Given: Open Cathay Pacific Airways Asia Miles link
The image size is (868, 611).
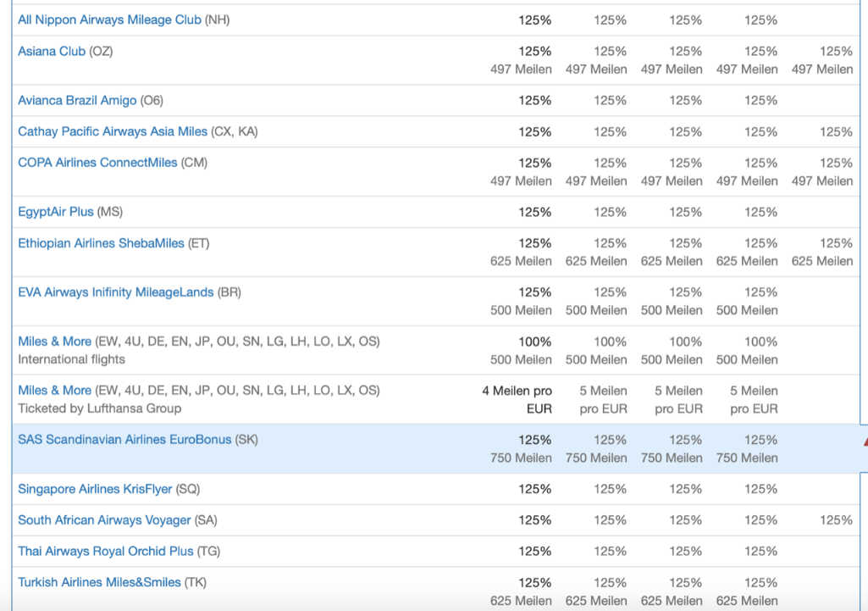Looking at the screenshot, I should click(113, 131).
